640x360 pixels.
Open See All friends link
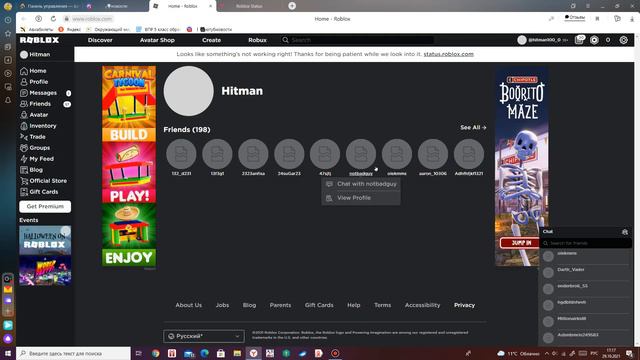473,127
